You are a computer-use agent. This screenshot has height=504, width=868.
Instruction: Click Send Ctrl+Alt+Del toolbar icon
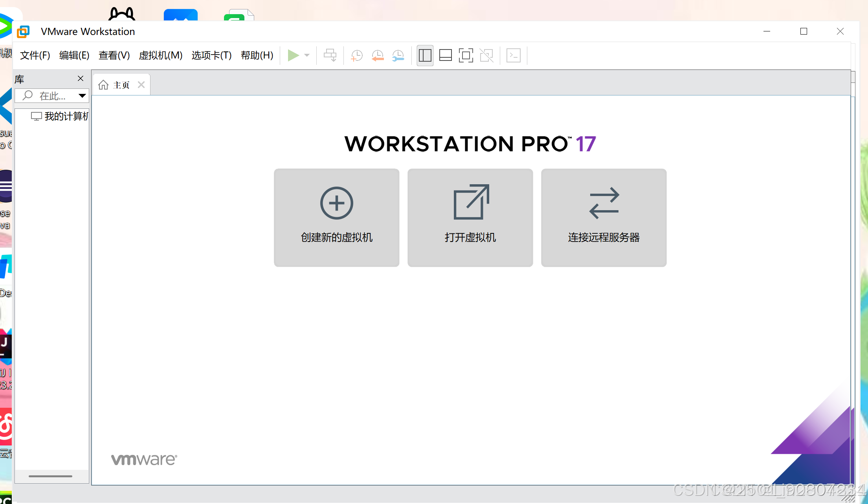330,55
